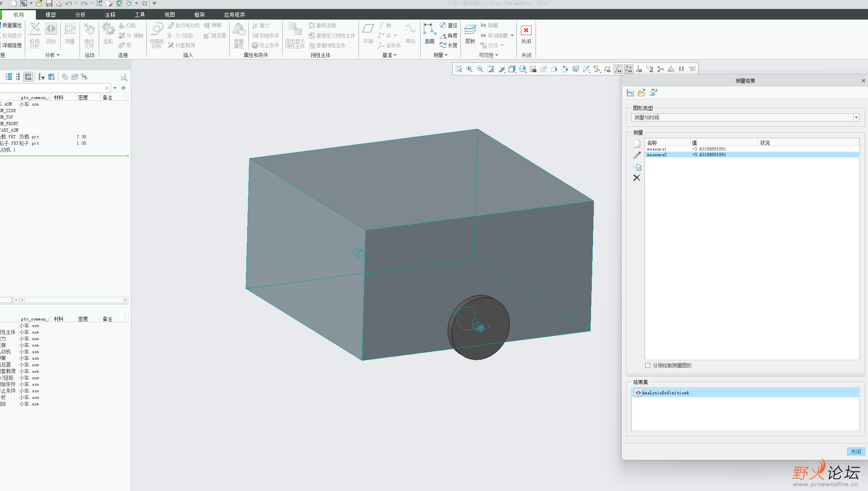Switch to the 视图 ribbon tab
Image resolution: width=868 pixels, height=491 pixels.
pos(170,15)
